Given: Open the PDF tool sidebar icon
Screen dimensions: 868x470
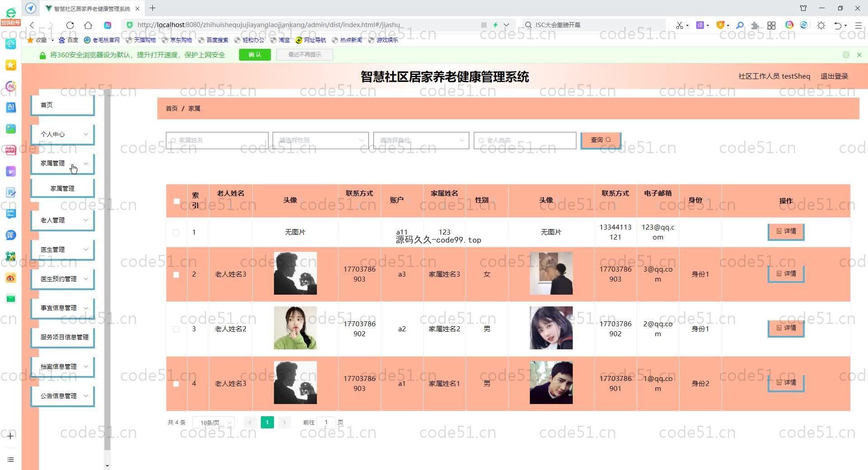Looking at the screenshot, I should (11, 150).
